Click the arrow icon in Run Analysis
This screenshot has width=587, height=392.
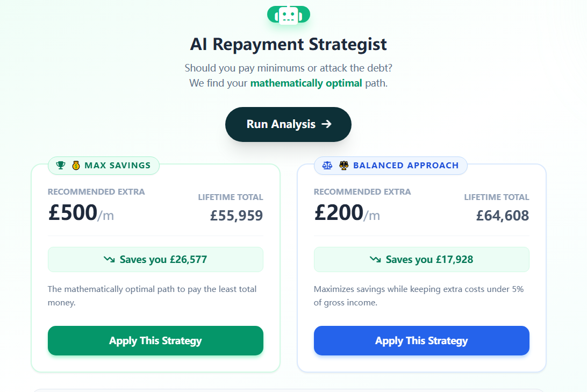[326, 124]
